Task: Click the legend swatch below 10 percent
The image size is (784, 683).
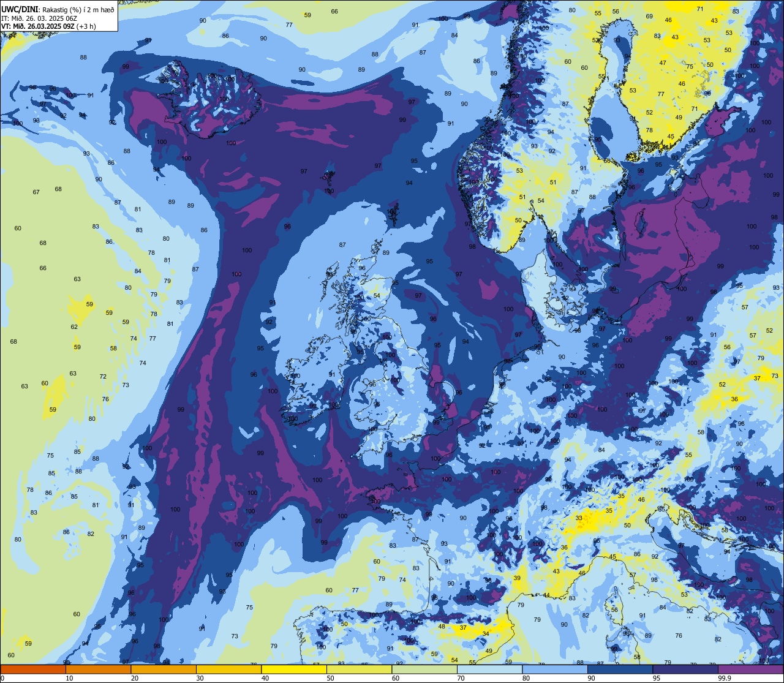Action: click(x=33, y=670)
